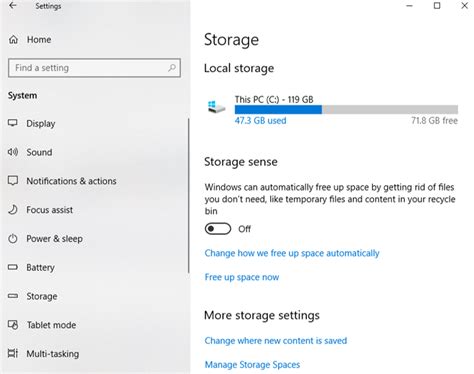The width and height of the screenshot is (474, 374).
Task: Click the Battery icon in sidebar
Action: click(13, 267)
